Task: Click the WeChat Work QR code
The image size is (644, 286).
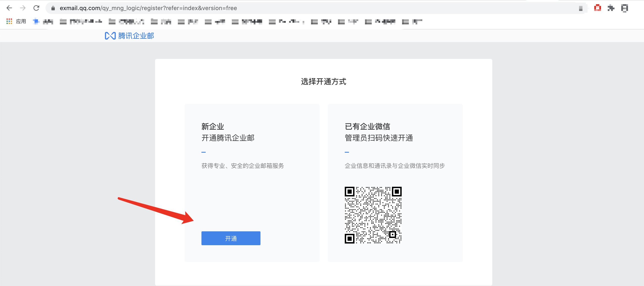Action: coord(373,215)
